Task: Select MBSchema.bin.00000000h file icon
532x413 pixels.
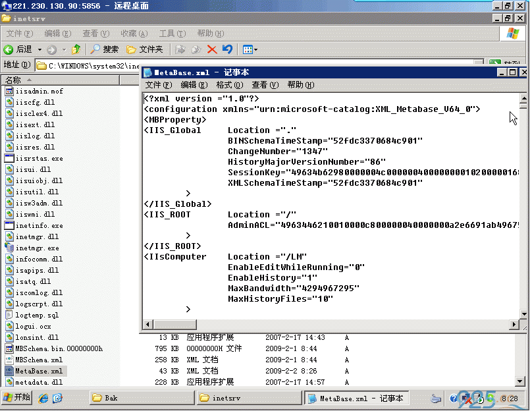Action: (x=9, y=349)
